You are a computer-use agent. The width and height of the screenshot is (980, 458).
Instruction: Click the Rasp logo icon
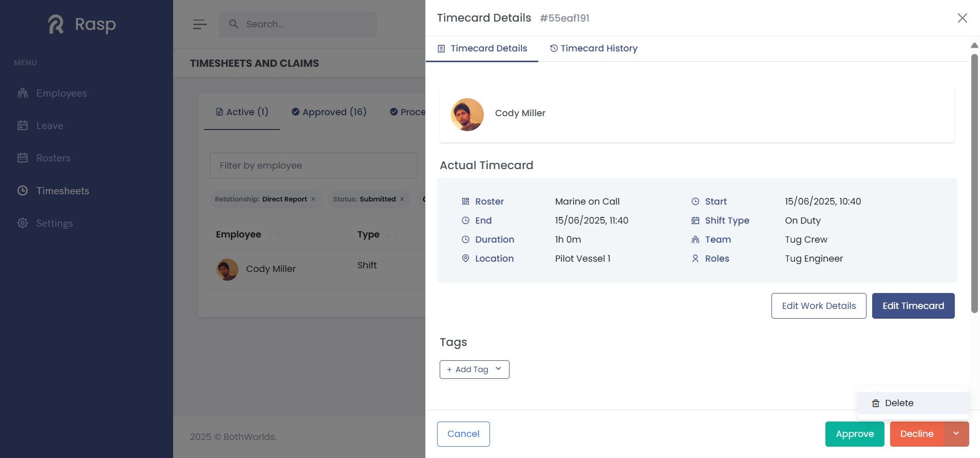click(x=56, y=24)
